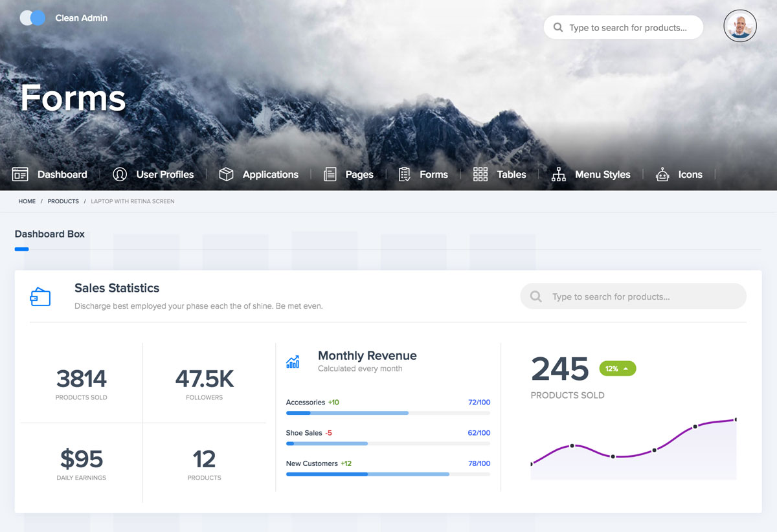Click the Icons robot icon
This screenshot has height=532, width=777.
pyautogui.click(x=662, y=174)
